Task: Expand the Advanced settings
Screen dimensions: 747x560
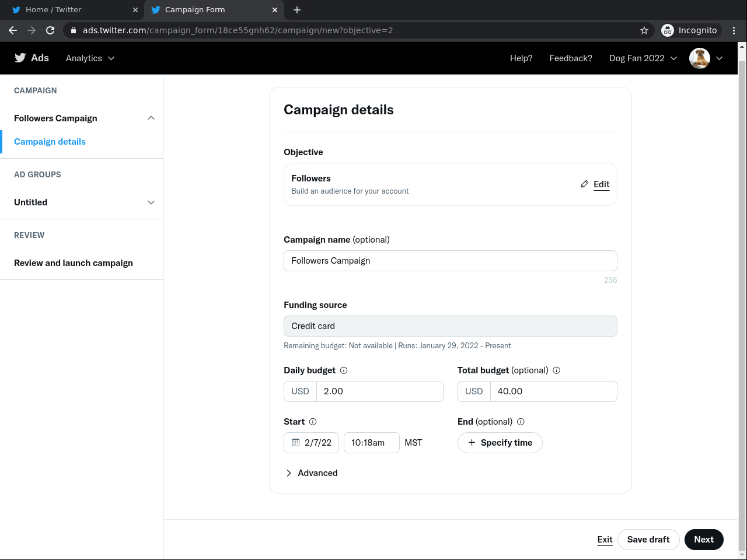Action: pyautogui.click(x=312, y=473)
